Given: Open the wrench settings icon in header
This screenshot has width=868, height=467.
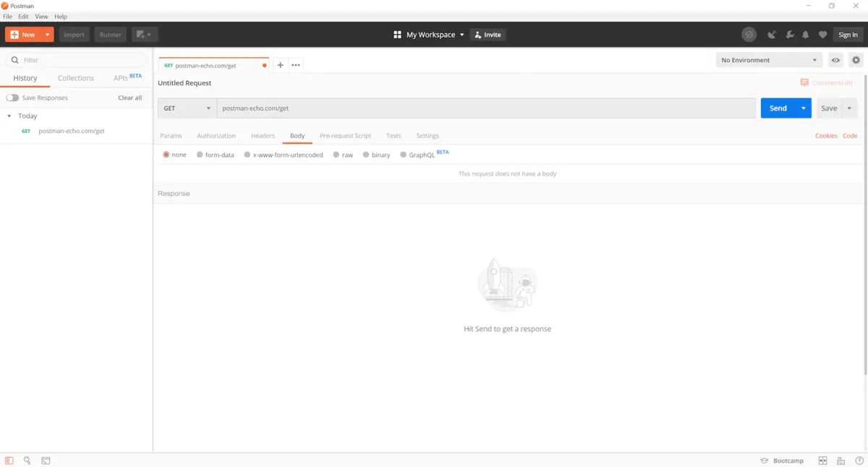Looking at the screenshot, I should [x=789, y=35].
